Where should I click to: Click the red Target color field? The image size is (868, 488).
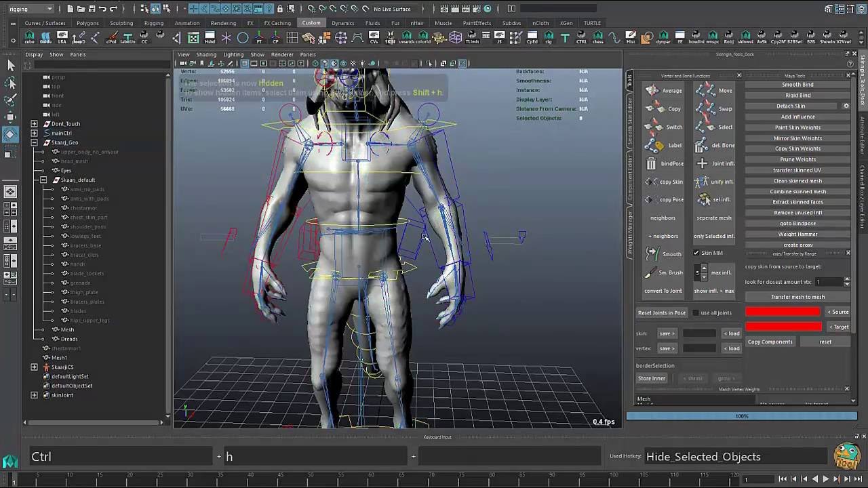point(783,327)
